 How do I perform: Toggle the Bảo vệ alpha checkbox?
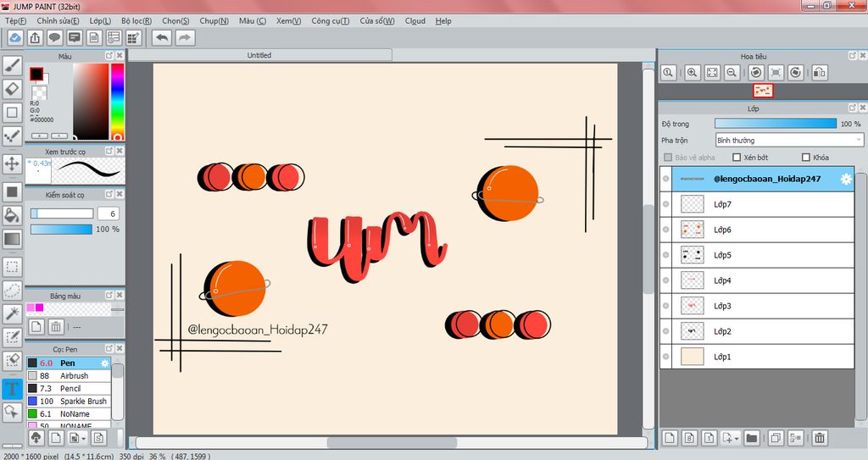668,158
